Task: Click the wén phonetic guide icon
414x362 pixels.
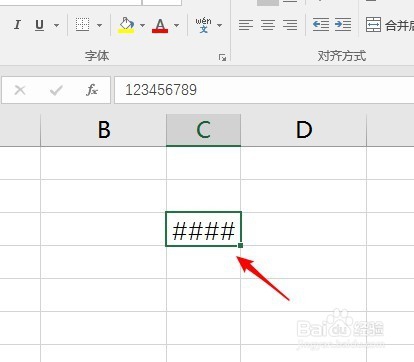Action: (203, 25)
